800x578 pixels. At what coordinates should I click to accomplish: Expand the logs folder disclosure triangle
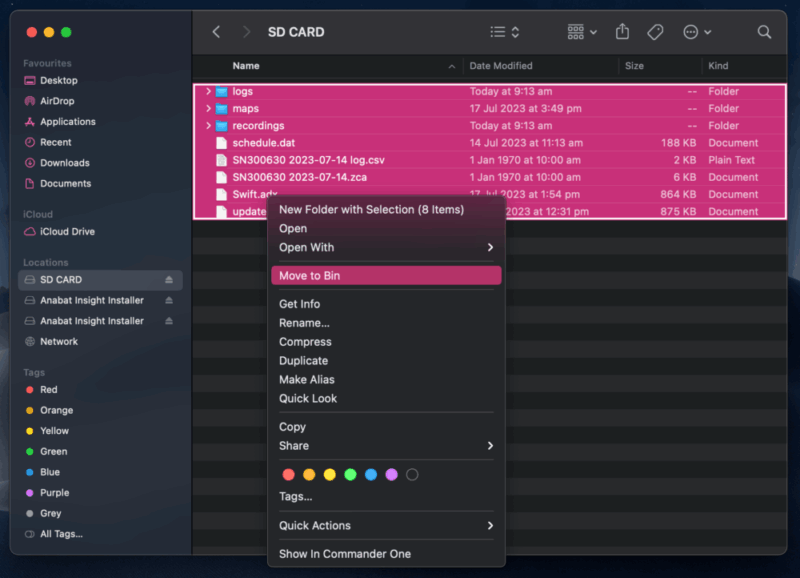[x=209, y=92]
